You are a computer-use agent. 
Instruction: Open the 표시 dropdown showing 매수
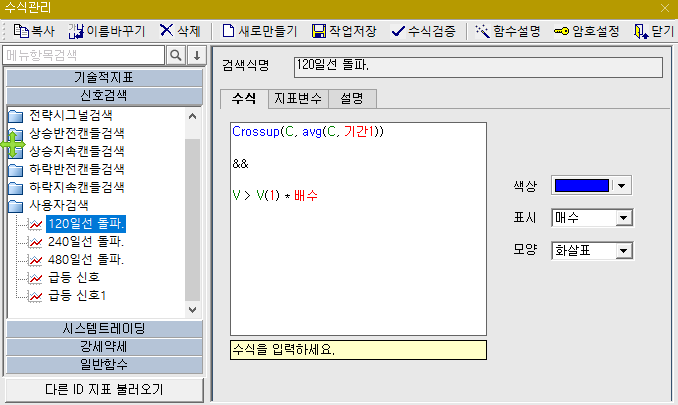[623, 218]
